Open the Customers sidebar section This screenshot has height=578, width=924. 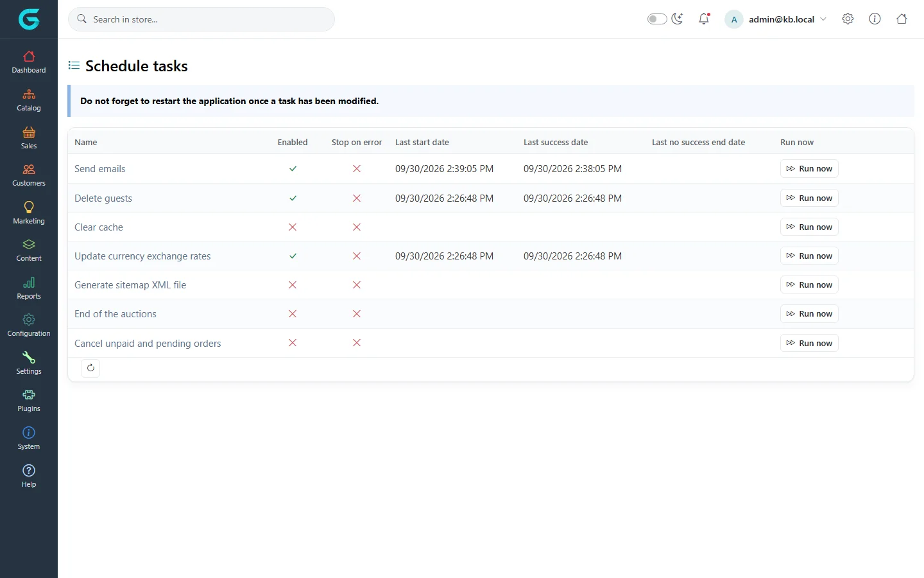29,175
